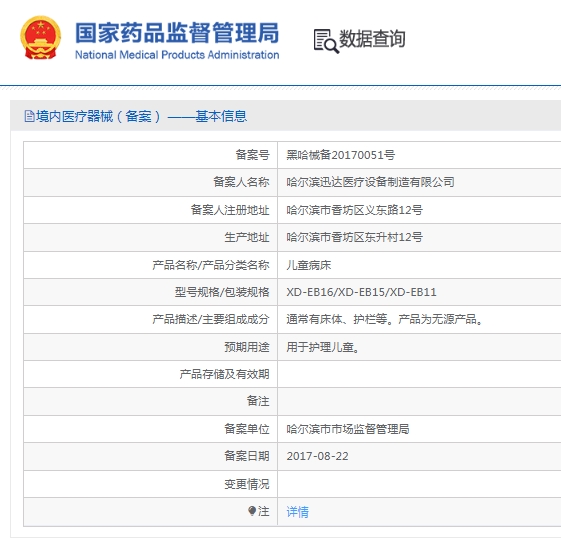
Task: Select the value 黑哈械备20170051号
Action: (x=341, y=155)
